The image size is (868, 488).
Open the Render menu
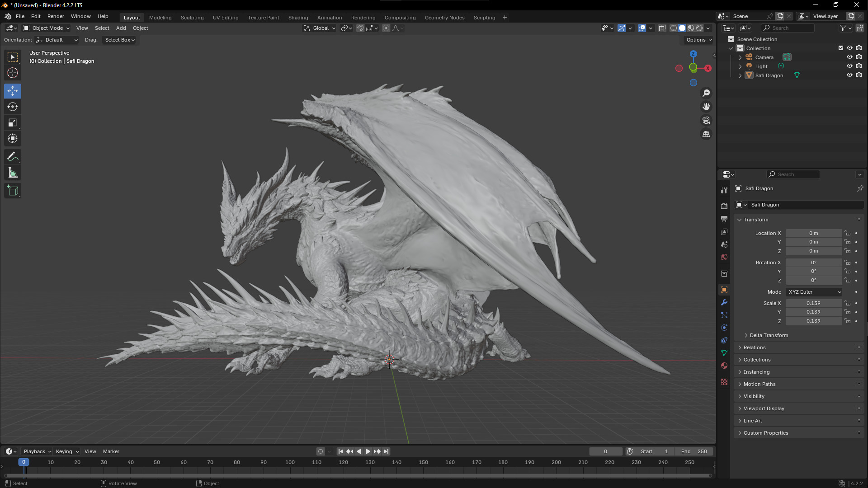tap(56, 16)
